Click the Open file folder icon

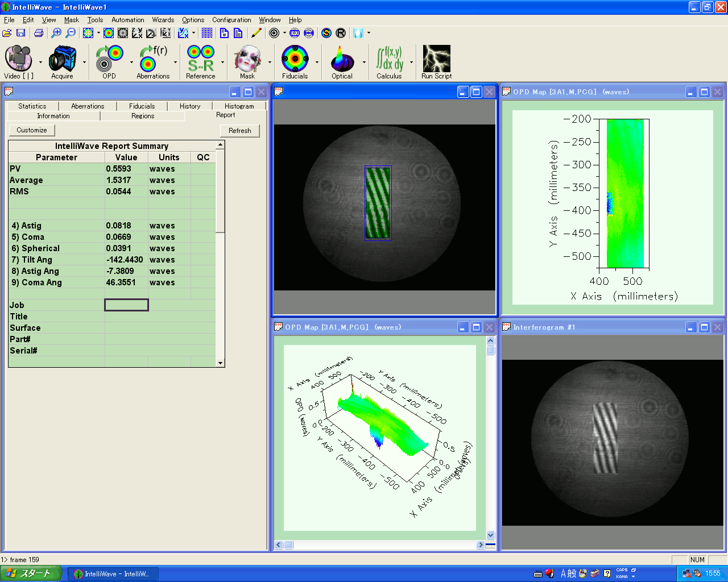(x=7, y=33)
